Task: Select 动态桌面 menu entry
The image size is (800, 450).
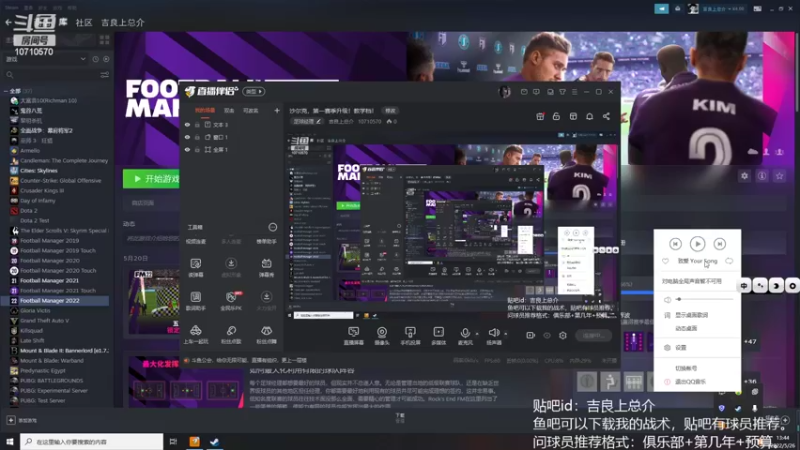Action: pos(686,329)
